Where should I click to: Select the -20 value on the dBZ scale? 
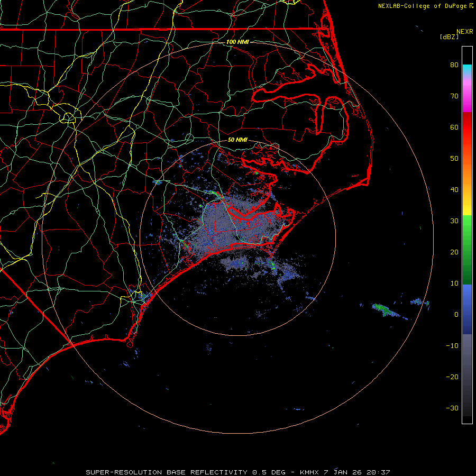(452, 377)
